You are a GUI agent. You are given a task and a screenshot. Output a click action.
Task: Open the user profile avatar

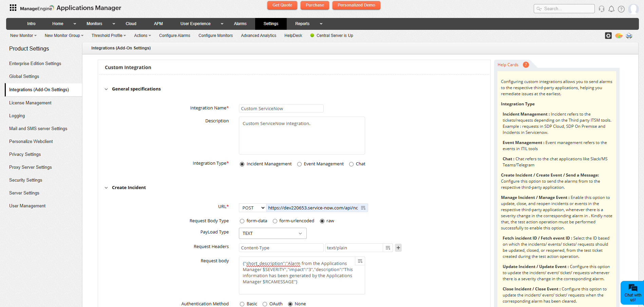pos(633,9)
